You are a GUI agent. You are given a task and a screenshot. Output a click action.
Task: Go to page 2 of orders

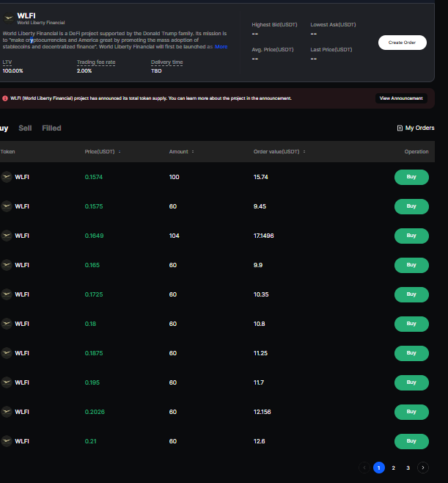pos(393,468)
